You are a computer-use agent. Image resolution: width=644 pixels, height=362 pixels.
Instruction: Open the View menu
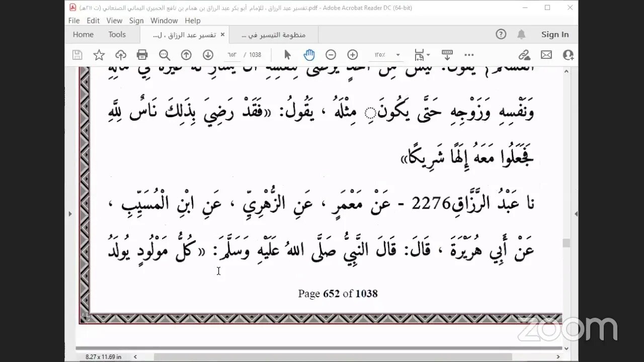114,21
